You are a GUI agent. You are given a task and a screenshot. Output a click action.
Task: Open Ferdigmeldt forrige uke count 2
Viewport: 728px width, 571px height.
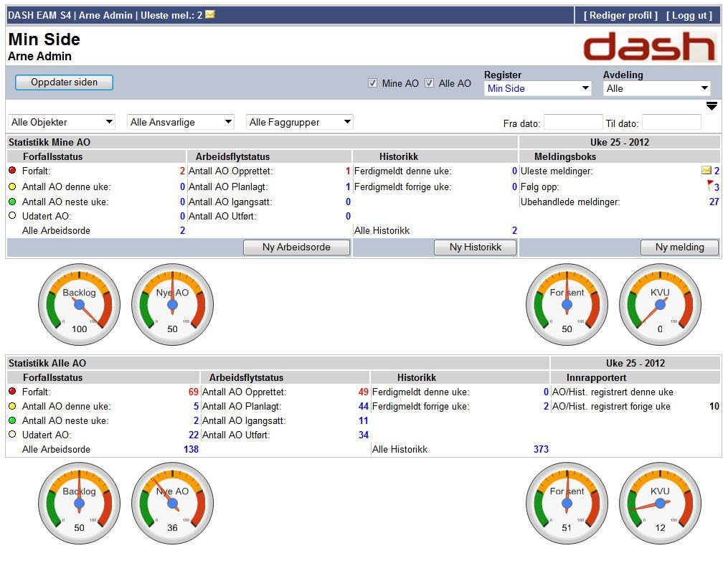coord(546,406)
